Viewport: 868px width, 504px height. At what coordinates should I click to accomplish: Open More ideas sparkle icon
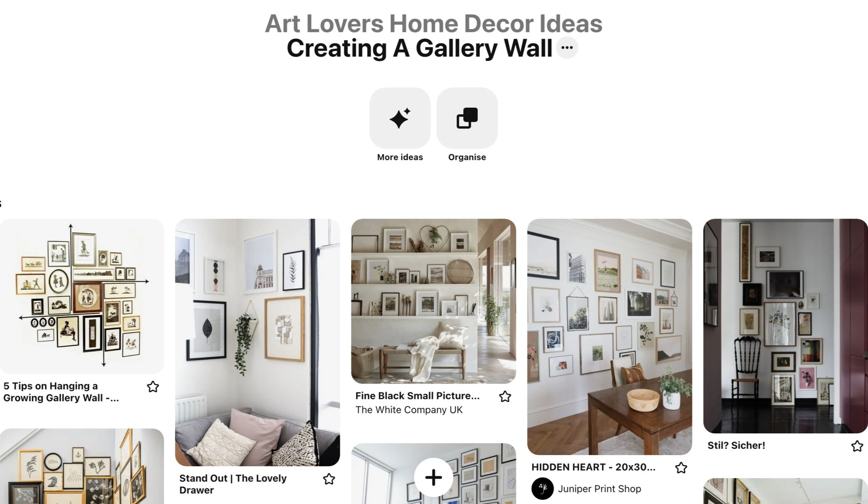tap(400, 118)
